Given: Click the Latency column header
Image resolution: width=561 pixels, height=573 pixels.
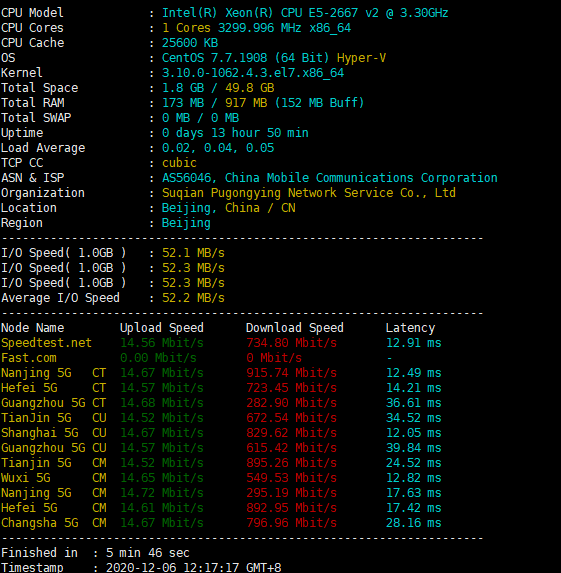Looking at the screenshot, I should [410, 328].
